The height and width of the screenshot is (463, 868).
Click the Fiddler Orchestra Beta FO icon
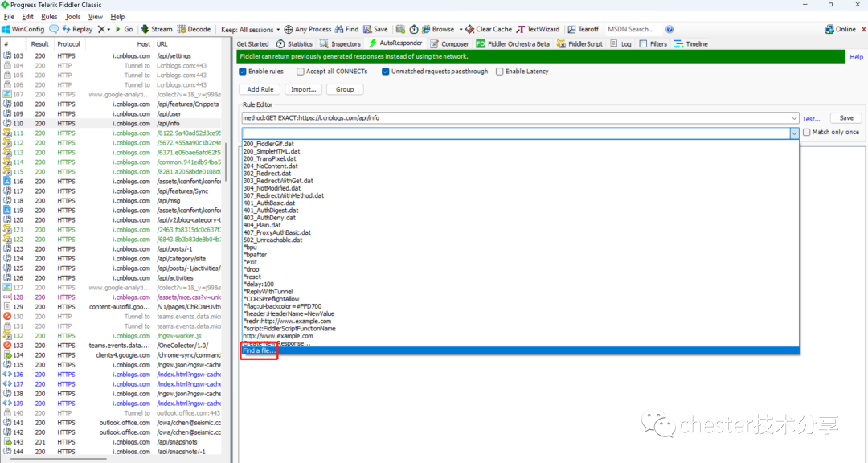pos(481,43)
